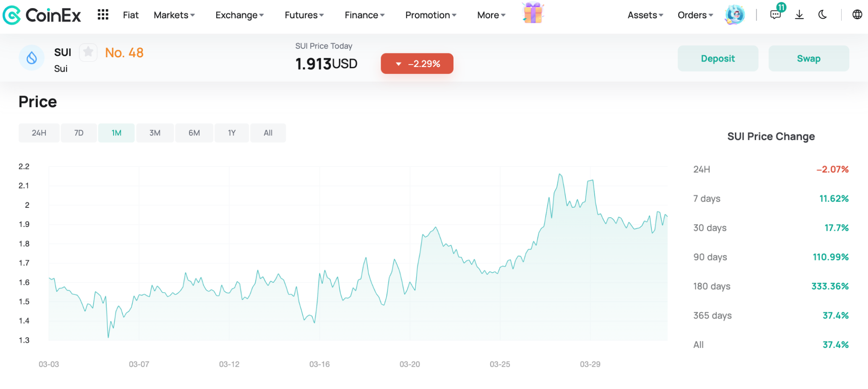Select the 3M chart range tab

click(x=155, y=133)
